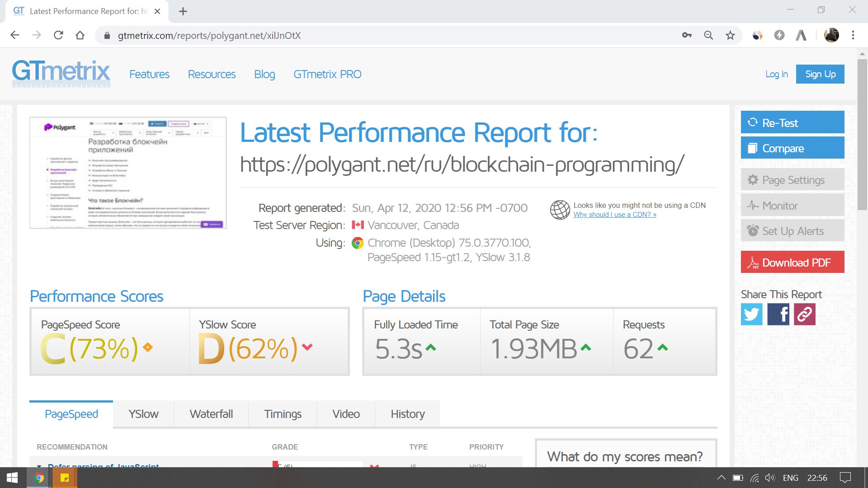The height and width of the screenshot is (488, 868).
Task: Bookmark this page with the star icon
Action: 730,35
